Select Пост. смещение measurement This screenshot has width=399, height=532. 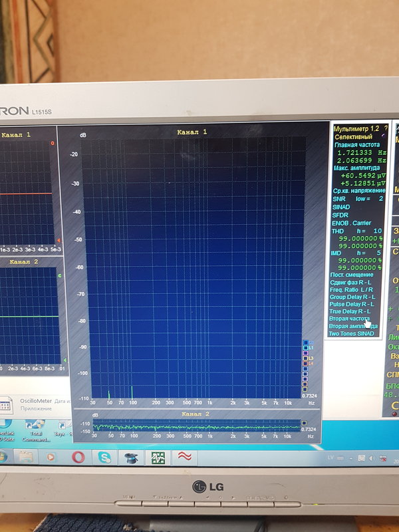point(352,275)
